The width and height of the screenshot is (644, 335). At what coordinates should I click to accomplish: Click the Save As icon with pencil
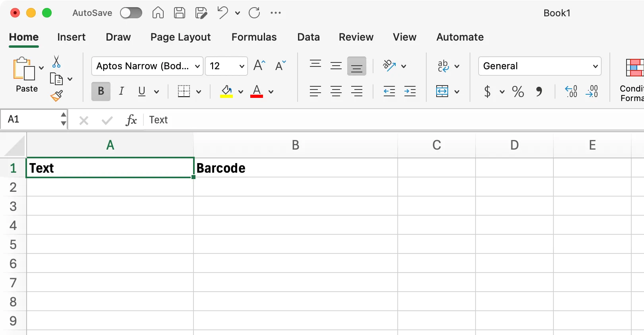coord(201,13)
